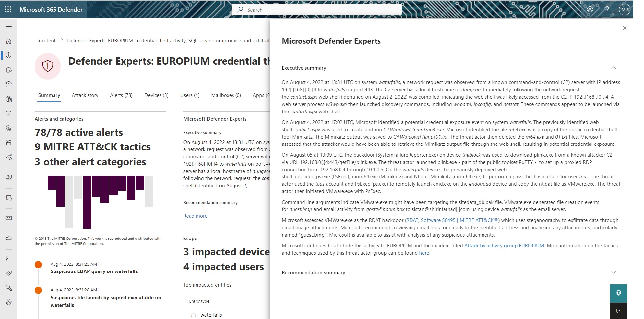Open the teal support headset button

click(x=619, y=293)
